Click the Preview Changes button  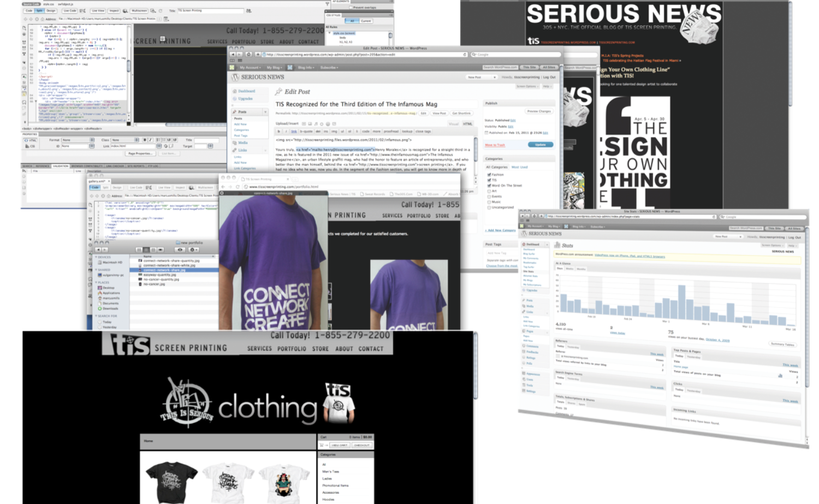(538, 111)
